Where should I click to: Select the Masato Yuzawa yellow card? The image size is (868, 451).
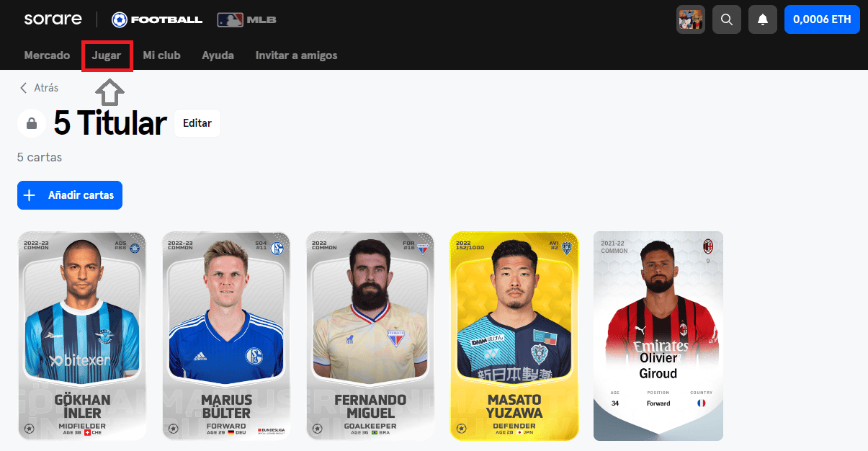(514, 336)
